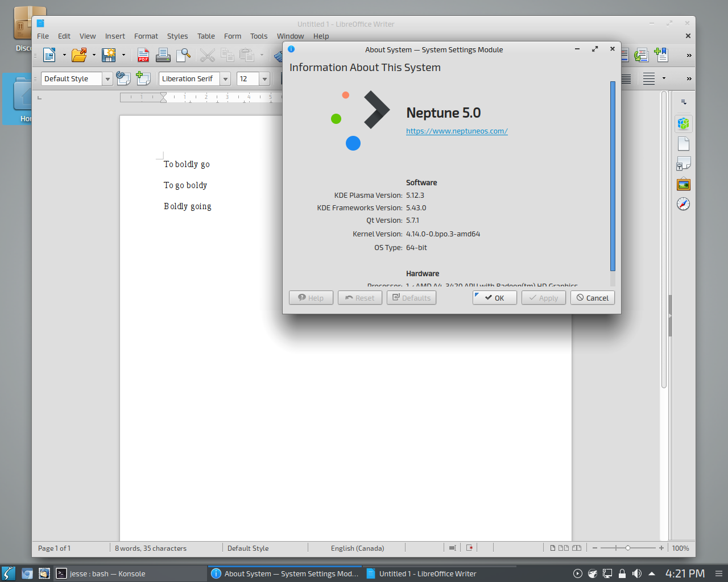Toggle Print Preview in Writer toolbar

(183, 55)
